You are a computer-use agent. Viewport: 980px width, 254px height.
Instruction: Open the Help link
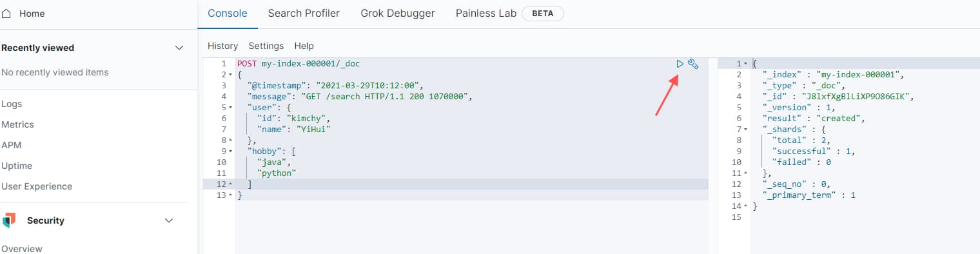304,46
